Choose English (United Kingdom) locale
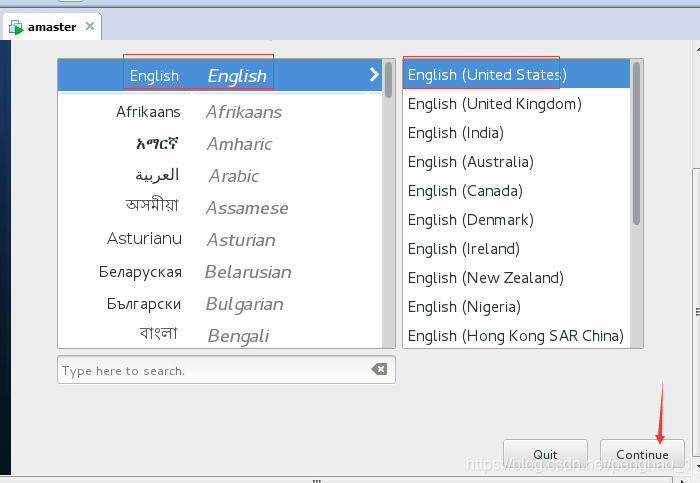Screen dimensions: 700x483 516,104
